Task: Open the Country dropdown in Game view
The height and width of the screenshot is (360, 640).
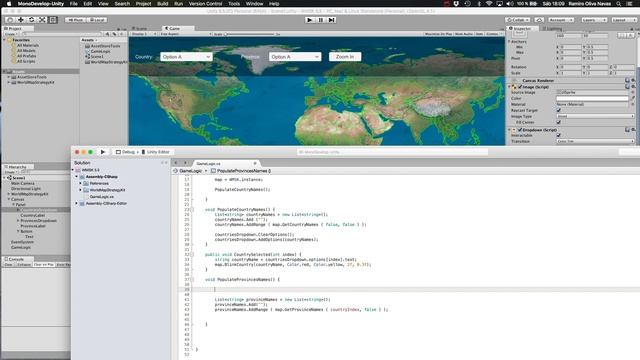Action: 186,57
